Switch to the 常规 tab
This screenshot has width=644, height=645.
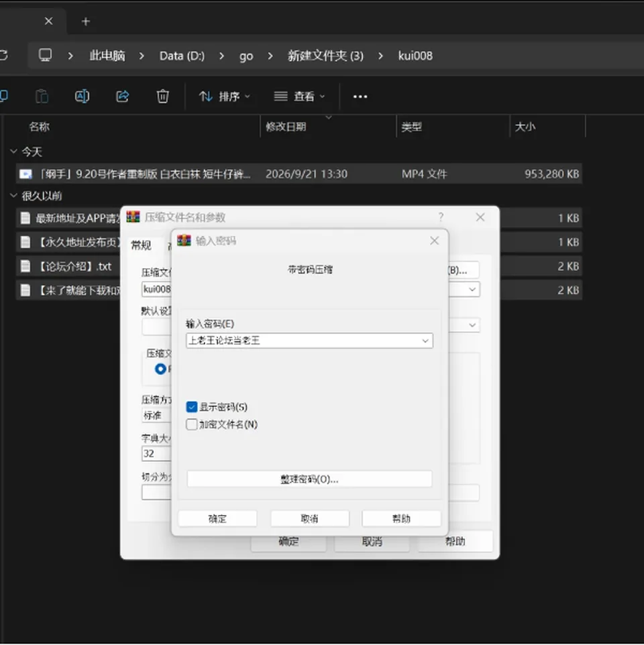141,245
